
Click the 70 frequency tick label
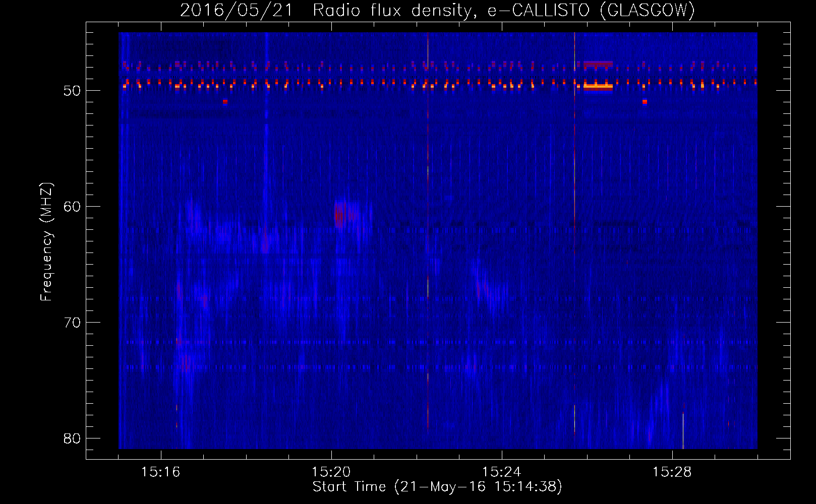(72, 323)
